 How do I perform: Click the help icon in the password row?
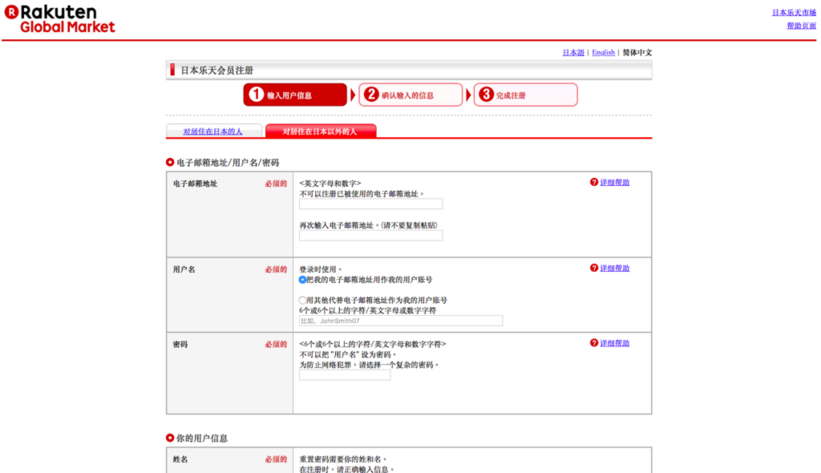tap(594, 343)
